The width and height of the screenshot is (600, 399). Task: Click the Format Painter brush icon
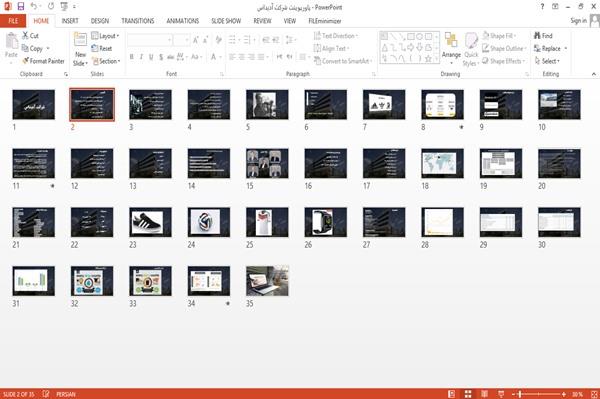click(x=25, y=61)
